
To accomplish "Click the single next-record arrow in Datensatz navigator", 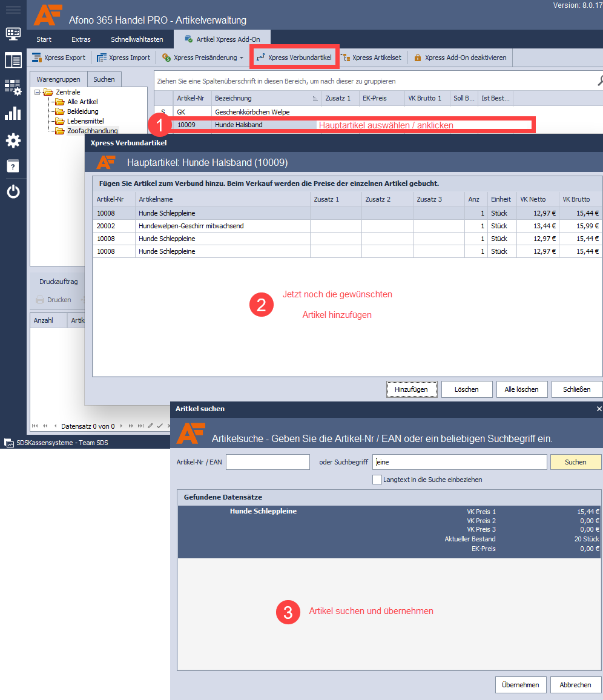I will 122,426.
